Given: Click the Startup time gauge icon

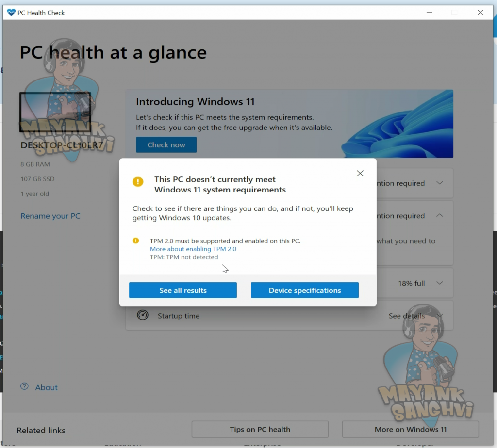Looking at the screenshot, I should [142, 315].
